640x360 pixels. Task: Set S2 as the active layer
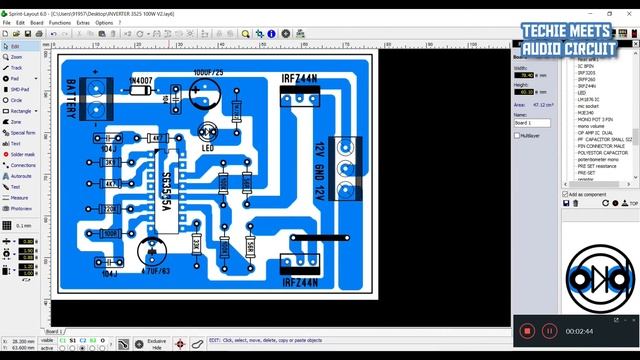92,348
